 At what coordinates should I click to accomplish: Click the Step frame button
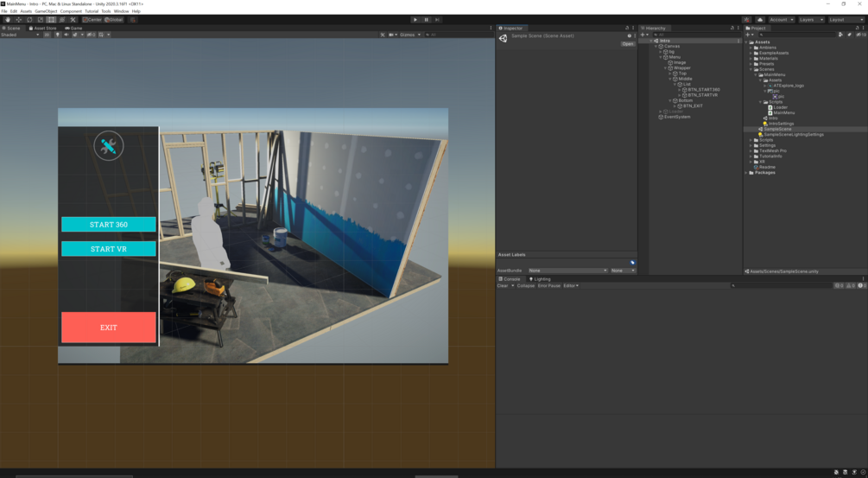click(x=437, y=19)
